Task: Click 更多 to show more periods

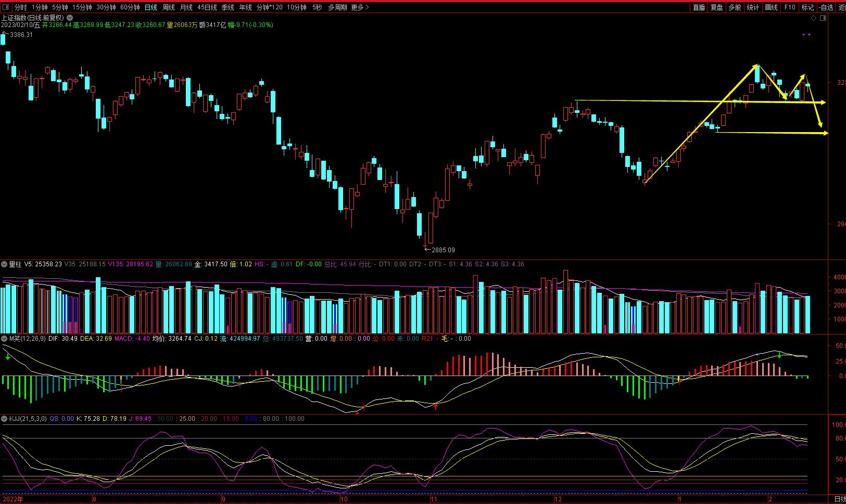Action: [360, 7]
